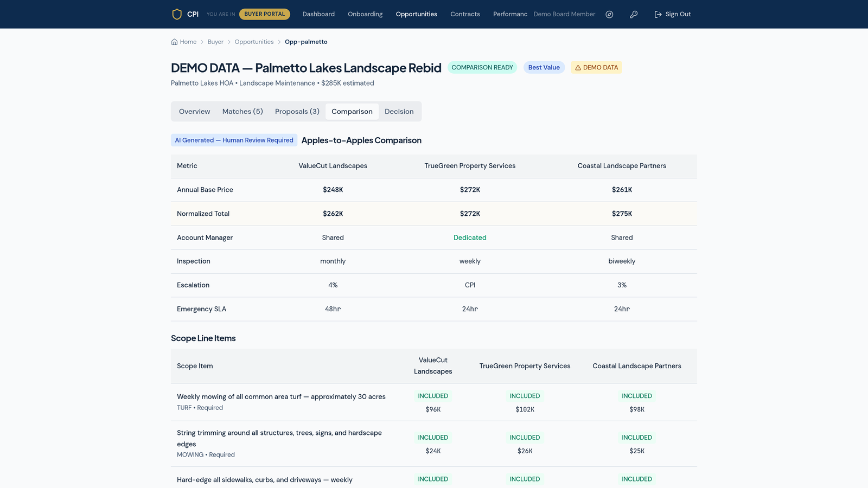Navigate to Contracts in the top bar
868x488 pixels.
[x=465, y=14]
